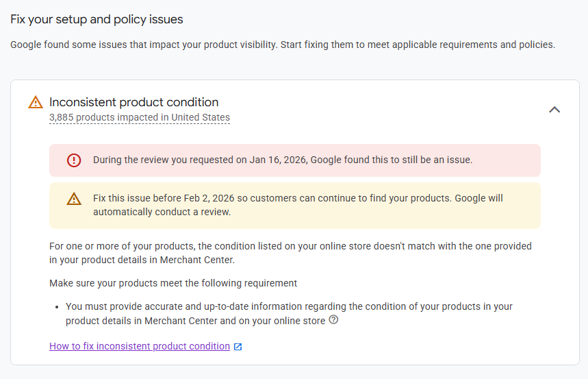The width and height of the screenshot is (588, 379).
Task: Click the 'Google found some issues' subtitle text
Action: [282, 45]
